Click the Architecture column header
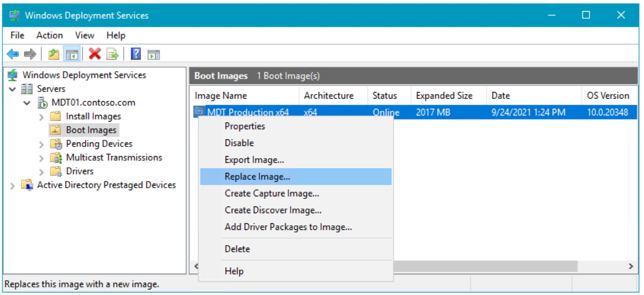 328,96
